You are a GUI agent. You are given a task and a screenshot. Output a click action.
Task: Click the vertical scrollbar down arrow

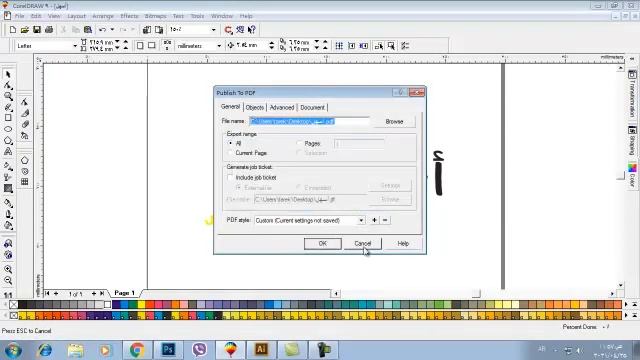point(620,285)
